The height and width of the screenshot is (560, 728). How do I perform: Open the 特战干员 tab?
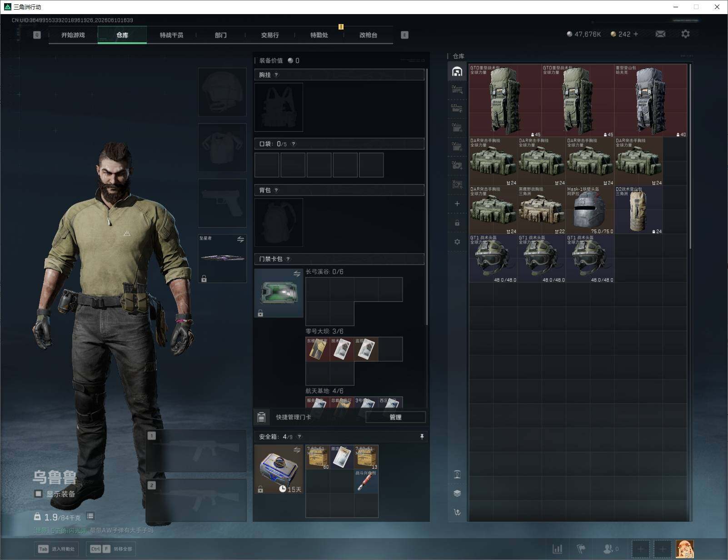[x=171, y=35]
